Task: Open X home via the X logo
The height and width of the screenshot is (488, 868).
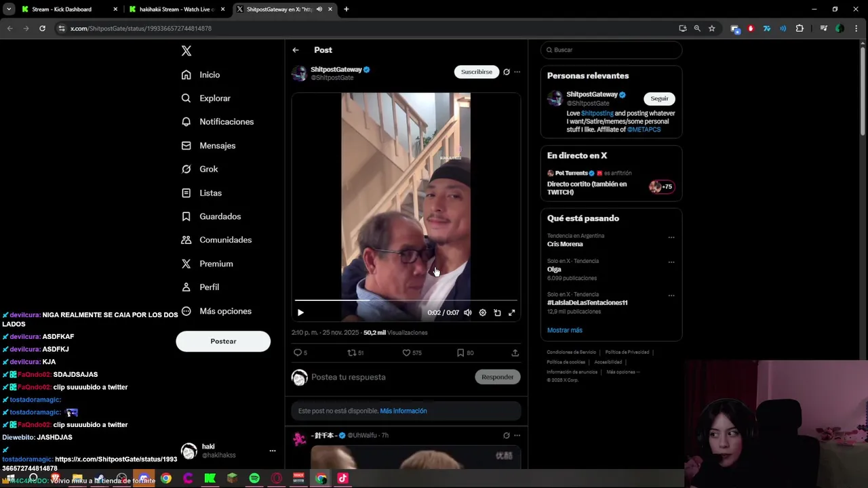Action: pyautogui.click(x=186, y=51)
